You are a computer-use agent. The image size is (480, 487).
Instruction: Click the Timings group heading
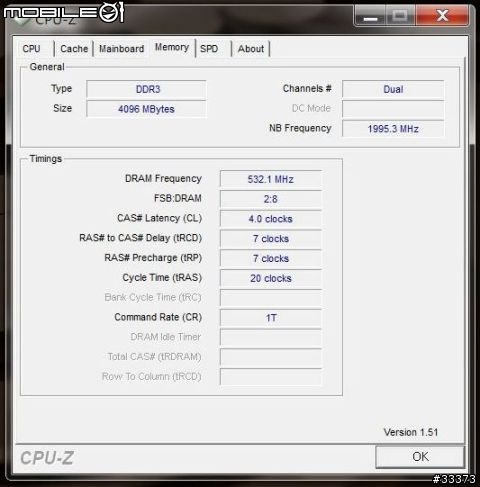[46, 159]
